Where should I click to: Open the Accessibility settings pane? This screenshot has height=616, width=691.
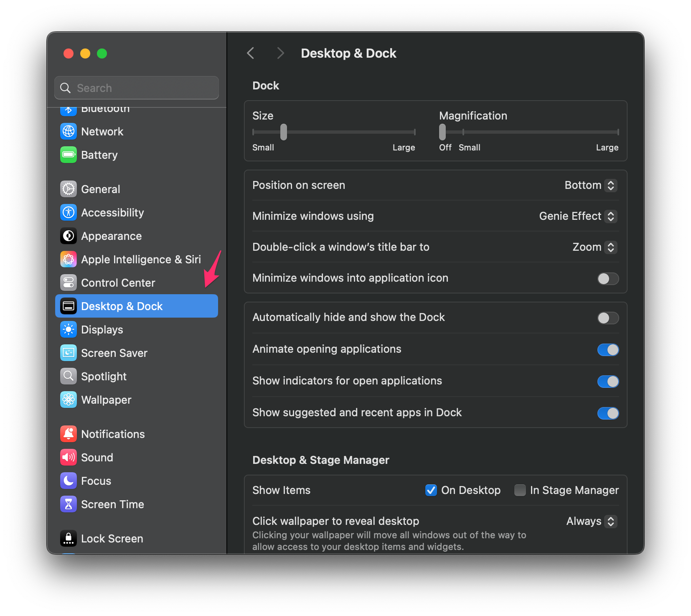(137, 212)
